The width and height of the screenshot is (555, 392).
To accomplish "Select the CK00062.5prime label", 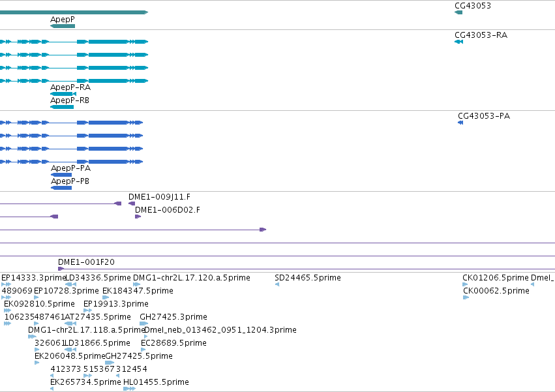I will (x=496, y=291).
